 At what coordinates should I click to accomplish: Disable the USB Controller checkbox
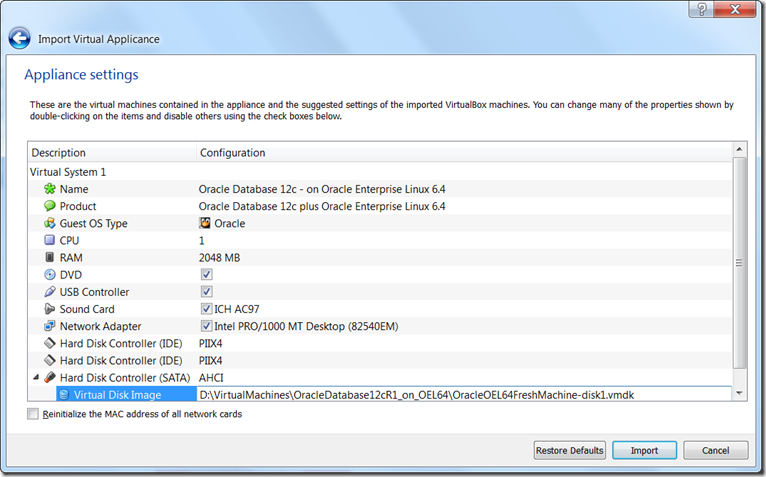tap(206, 292)
